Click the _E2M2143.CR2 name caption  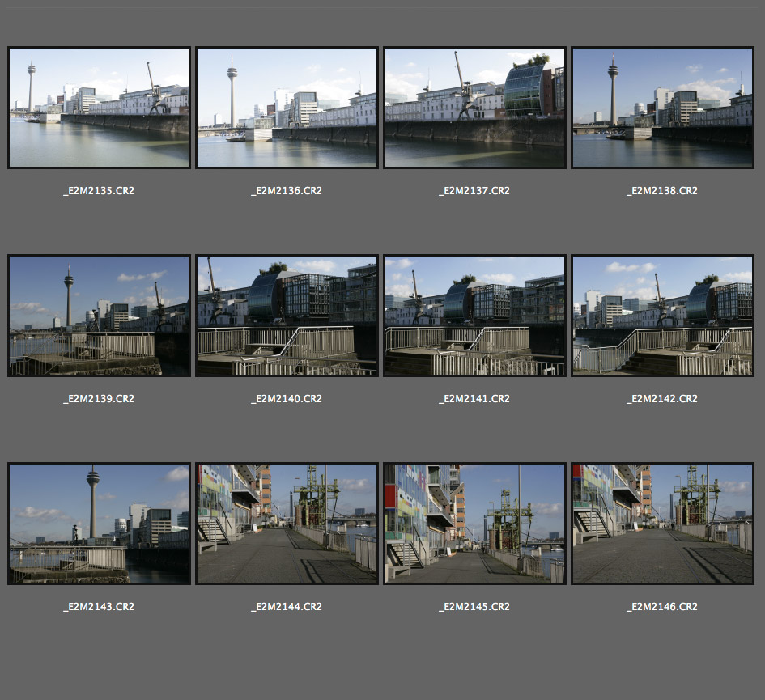99,607
